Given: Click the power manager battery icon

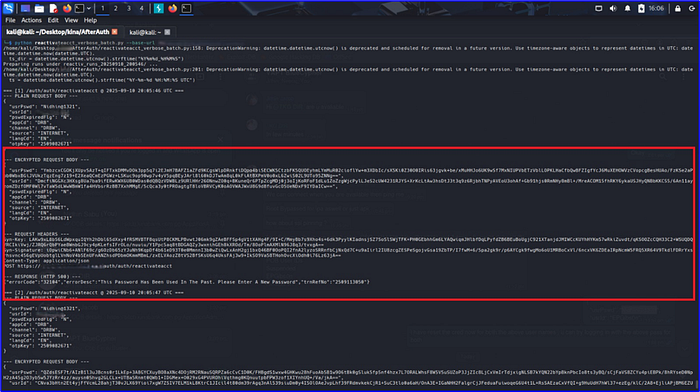Looking at the screenshot, I should click(641, 8).
